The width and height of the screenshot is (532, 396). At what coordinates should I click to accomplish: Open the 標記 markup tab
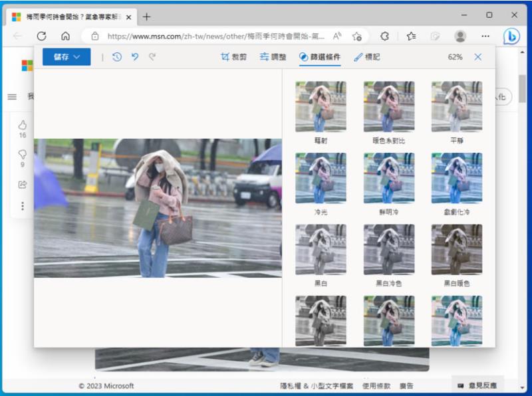[x=367, y=57]
